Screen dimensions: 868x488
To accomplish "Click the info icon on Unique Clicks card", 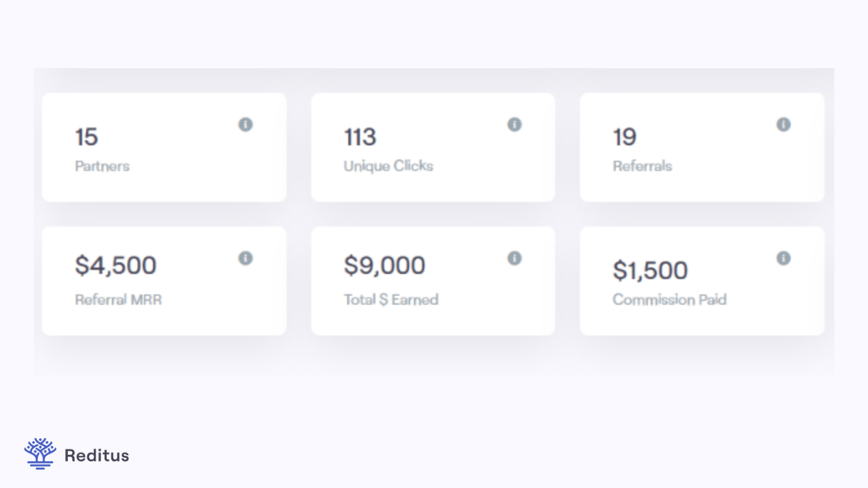I will click(x=515, y=125).
